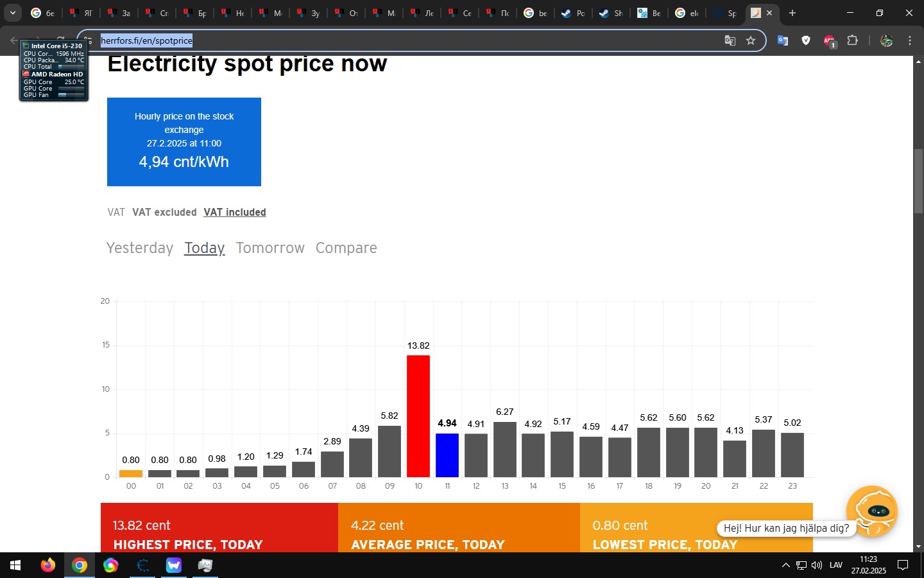The image size is (924, 578).
Task: Switch VAT setting to VAT excluded
Action: point(164,212)
